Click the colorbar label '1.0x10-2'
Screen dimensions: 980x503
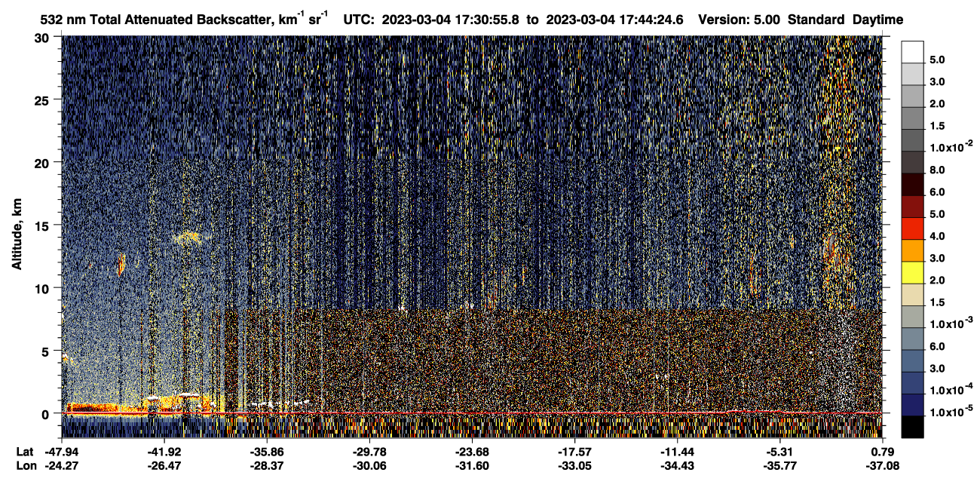pyautogui.click(x=950, y=146)
